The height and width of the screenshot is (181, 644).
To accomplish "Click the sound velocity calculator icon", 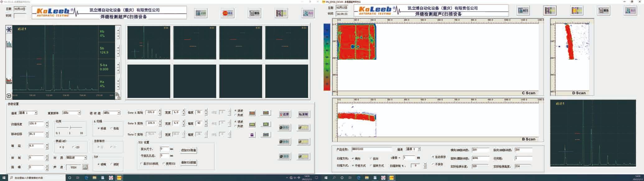I will 85,167.
